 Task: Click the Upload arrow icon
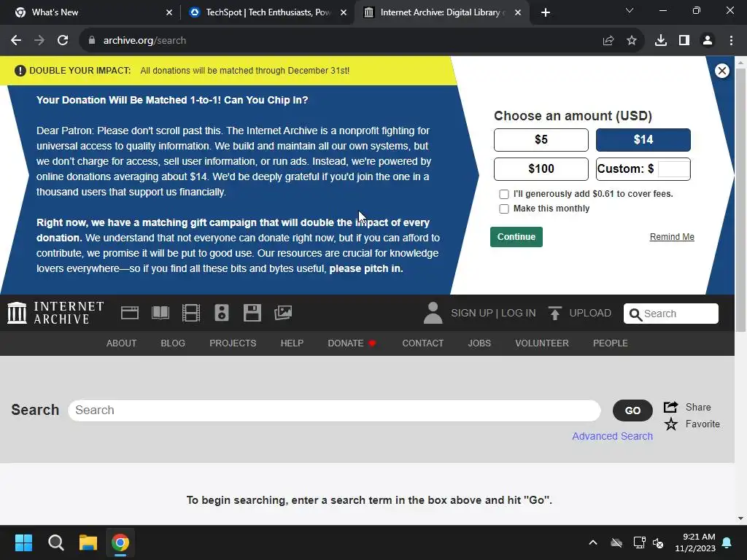pyautogui.click(x=554, y=313)
